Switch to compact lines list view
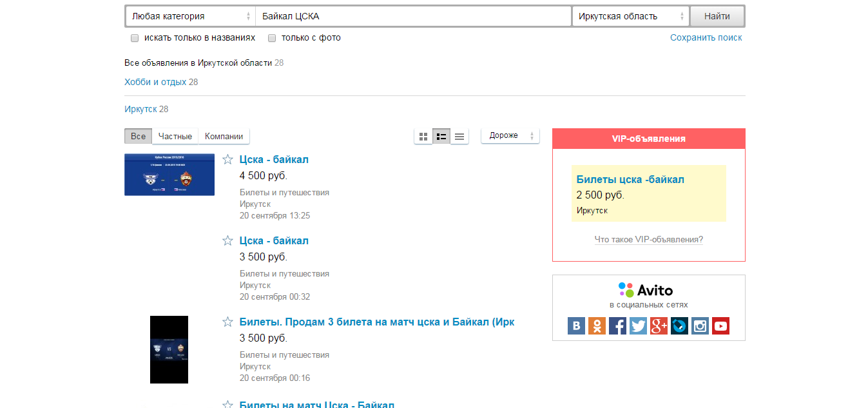This screenshot has width=868, height=408. [459, 137]
